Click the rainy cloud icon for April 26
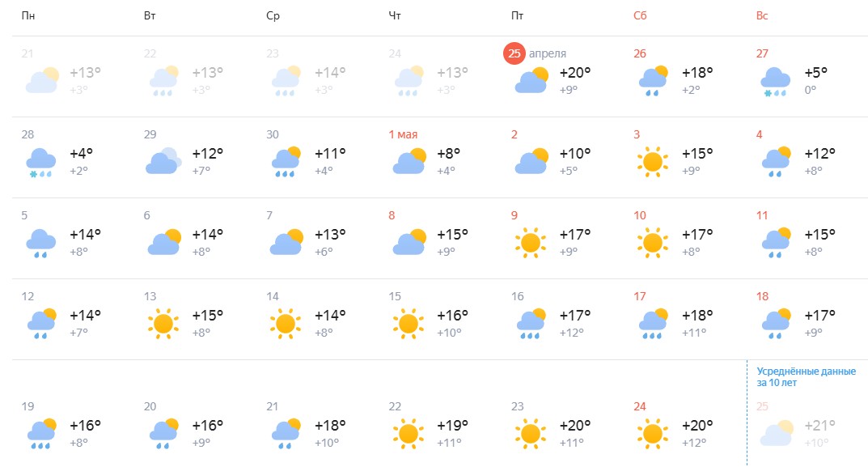Screen dimensions: 868x467 (x=653, y=81)
